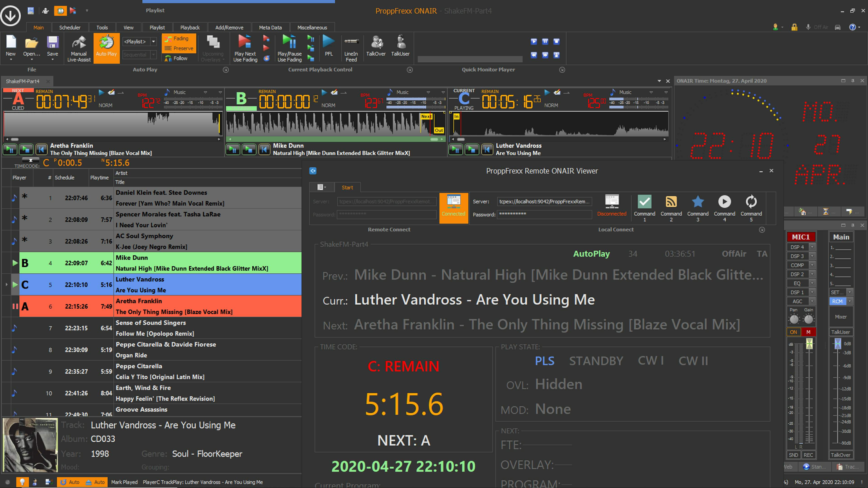868x488 pixels.
Task: Click Command 3 star icon
Action: (x=698, y=202)
